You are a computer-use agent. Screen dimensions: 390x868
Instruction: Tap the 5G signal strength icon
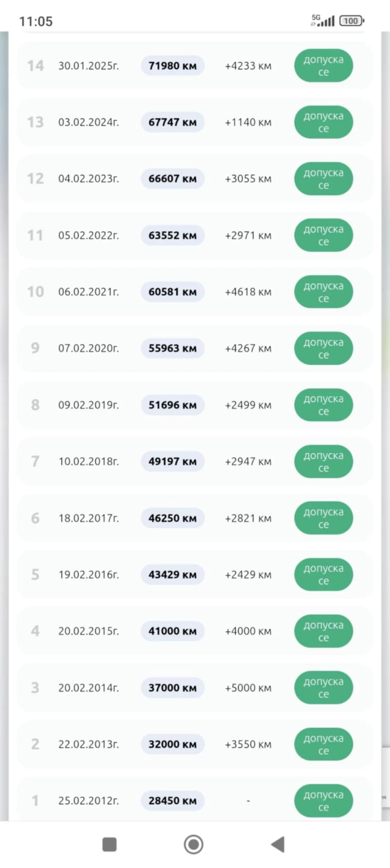click(x=323, y=20)
